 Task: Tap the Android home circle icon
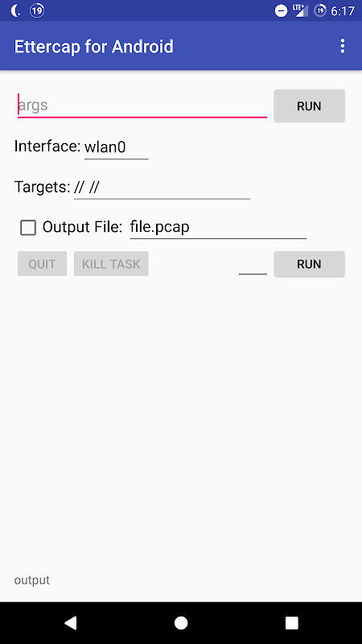pyautogui.click(x=181, y=622)
